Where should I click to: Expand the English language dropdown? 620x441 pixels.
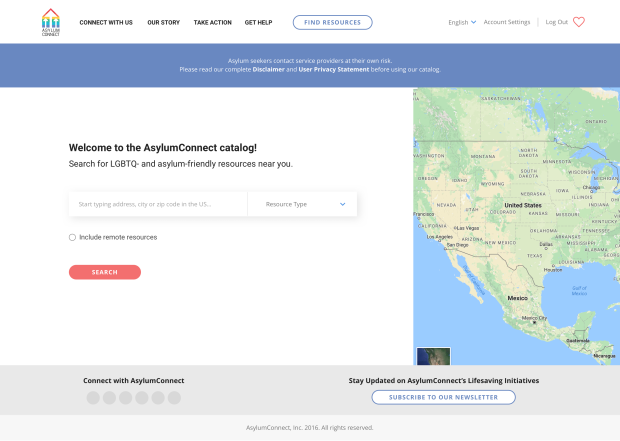click(462, 22)
